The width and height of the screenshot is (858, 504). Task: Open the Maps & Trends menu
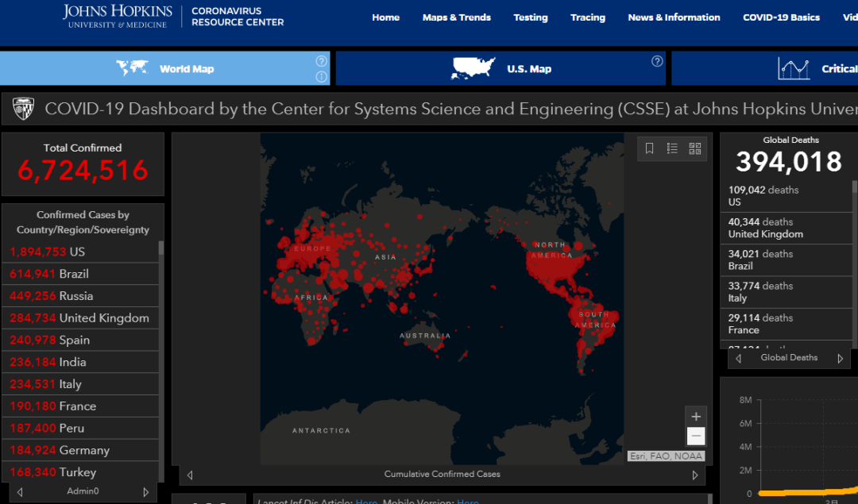pyautogui.click(x=457, y=17)
